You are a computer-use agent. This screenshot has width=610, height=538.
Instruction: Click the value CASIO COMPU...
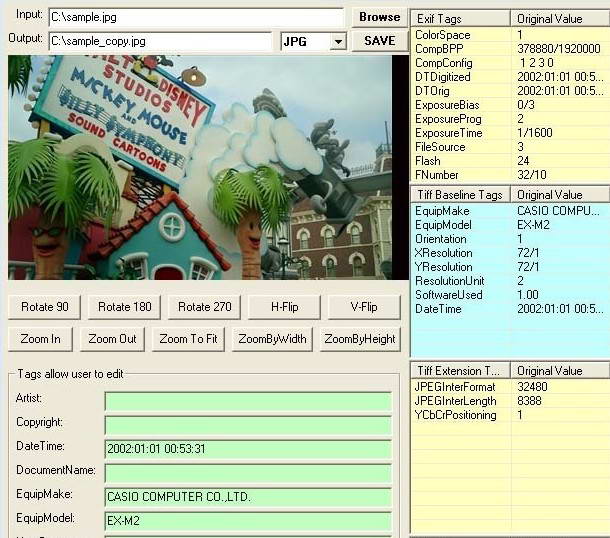point(558,211)
